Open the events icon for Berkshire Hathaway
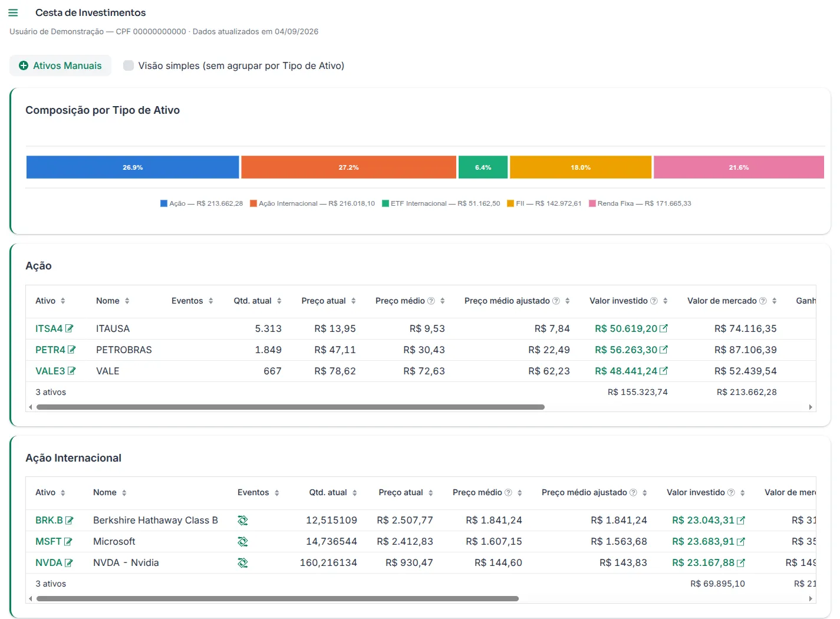Screen dimensions: 840x619 coord(243,521)
